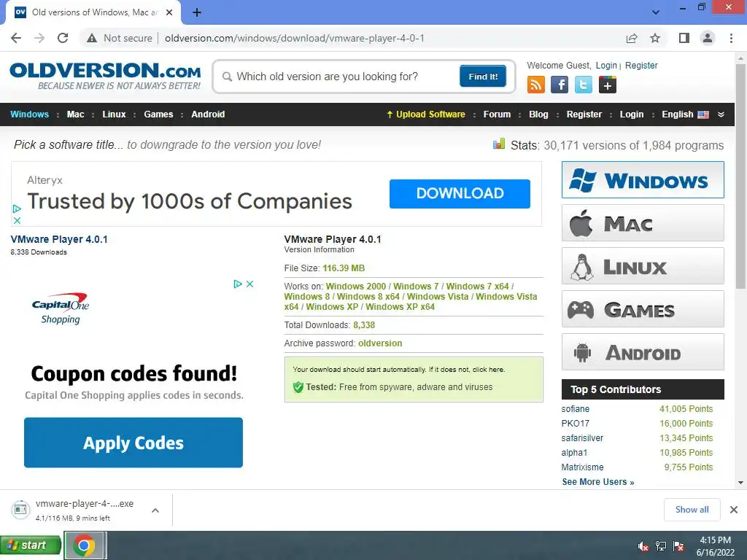Select Mac in the navigation bar
Viewport: 747px width, 560px height.
(75, 114)
